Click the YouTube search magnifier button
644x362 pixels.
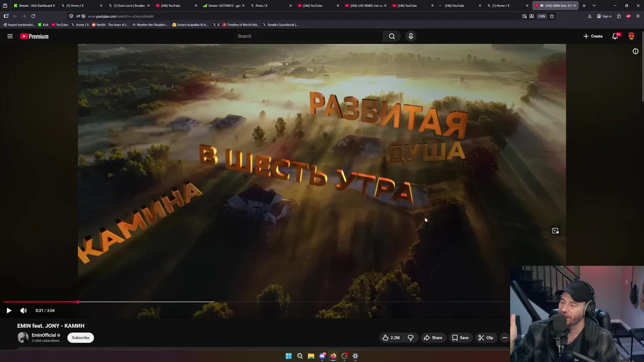(392, 36)
